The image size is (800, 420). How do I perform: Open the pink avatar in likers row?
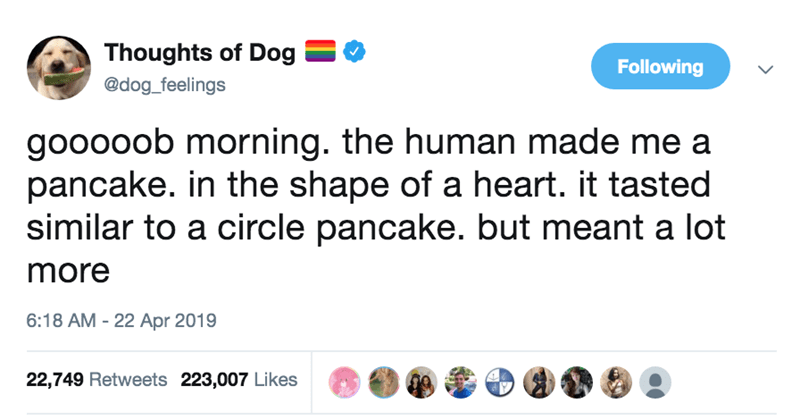point(344,382)
